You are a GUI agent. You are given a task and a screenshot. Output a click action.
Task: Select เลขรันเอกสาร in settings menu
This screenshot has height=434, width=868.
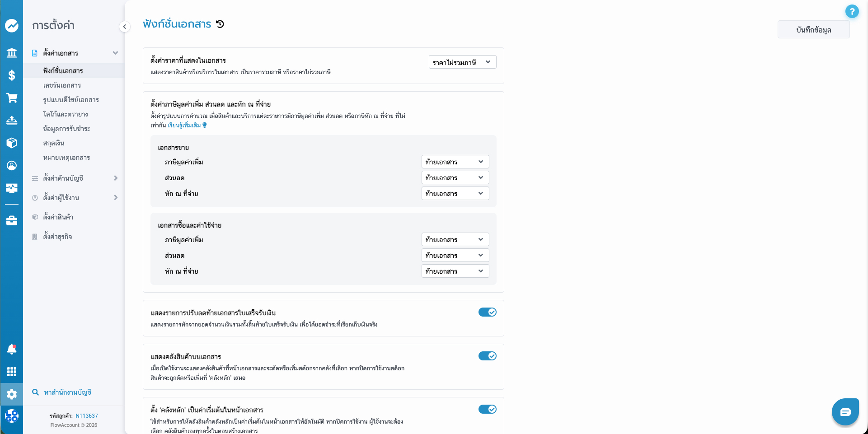pos(62,85)
